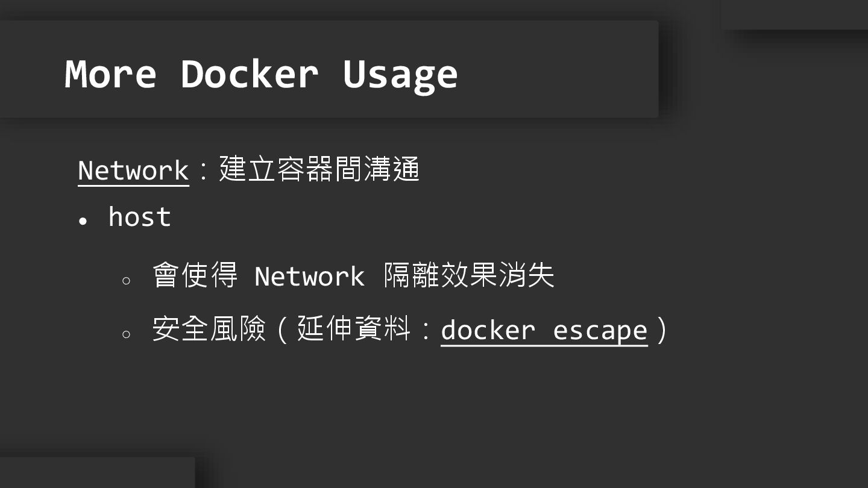
Task: Click the solid bullet before host
Action: [x=83, y=221]
